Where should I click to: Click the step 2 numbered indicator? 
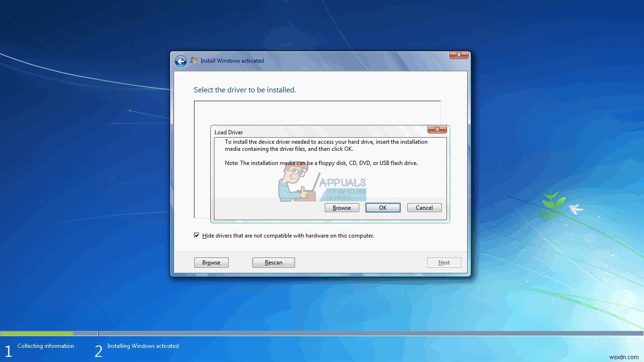point(98,351)
